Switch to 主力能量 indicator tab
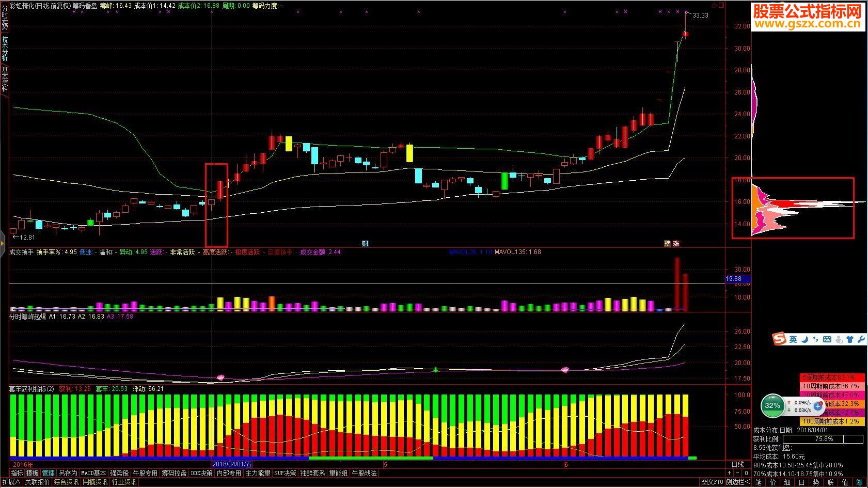 (258, 473)
